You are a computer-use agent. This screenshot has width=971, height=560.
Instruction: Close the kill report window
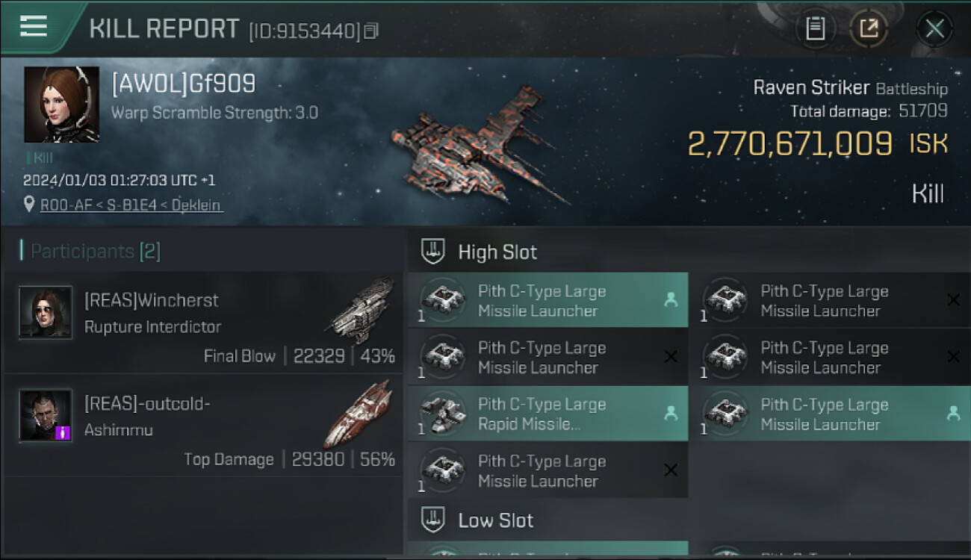934,29
